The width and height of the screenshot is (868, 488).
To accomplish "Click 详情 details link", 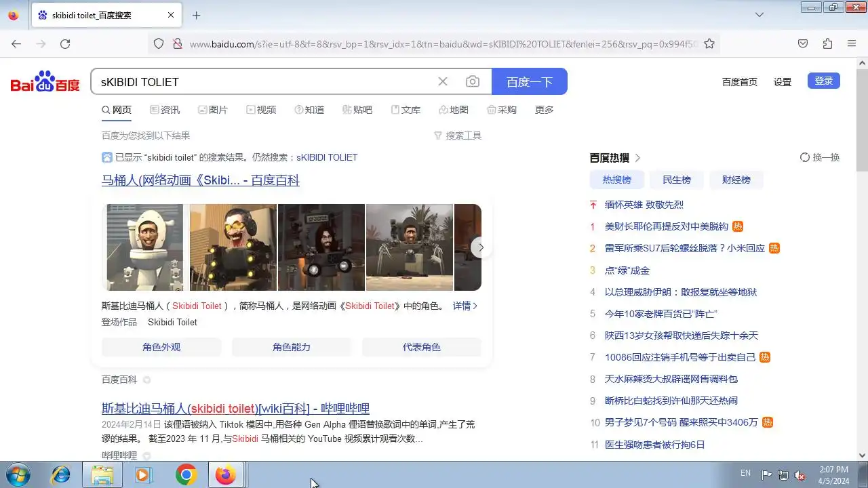I will click(465, 306).
